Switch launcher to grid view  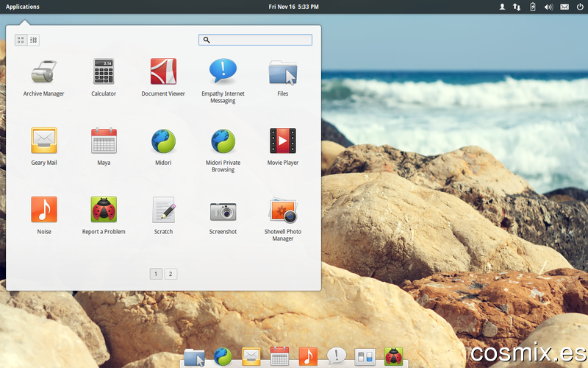21,40
